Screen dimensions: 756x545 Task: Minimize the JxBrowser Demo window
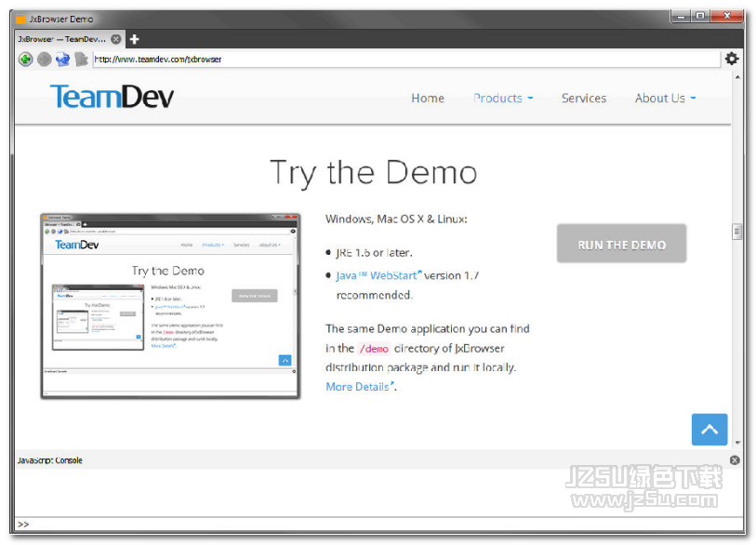click(x=682, y=17)
